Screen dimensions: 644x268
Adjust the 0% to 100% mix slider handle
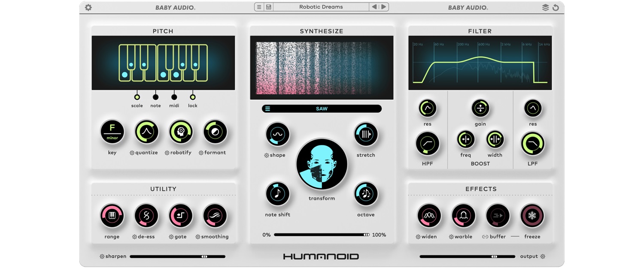click(x=366, y=235)
